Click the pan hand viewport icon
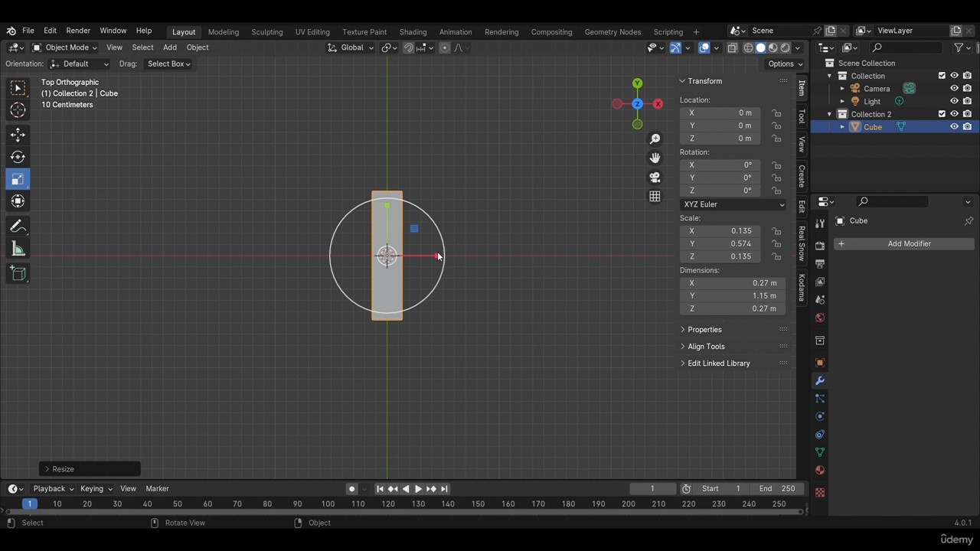Viewport: 980px width, 551px height. pos(655,158)
